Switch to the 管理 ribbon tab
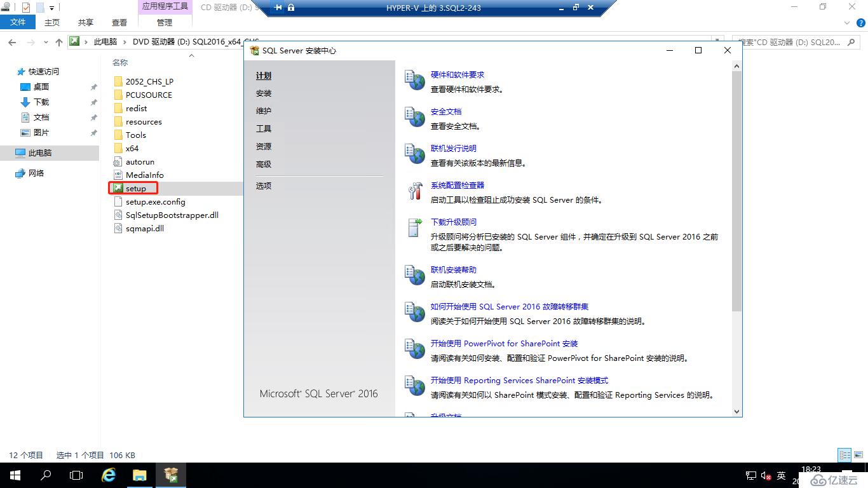 coord(165,22)
